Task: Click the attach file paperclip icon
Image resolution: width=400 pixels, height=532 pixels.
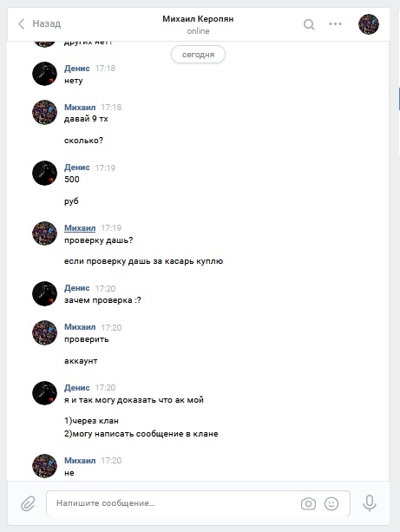Action: (x=28, y=503)
